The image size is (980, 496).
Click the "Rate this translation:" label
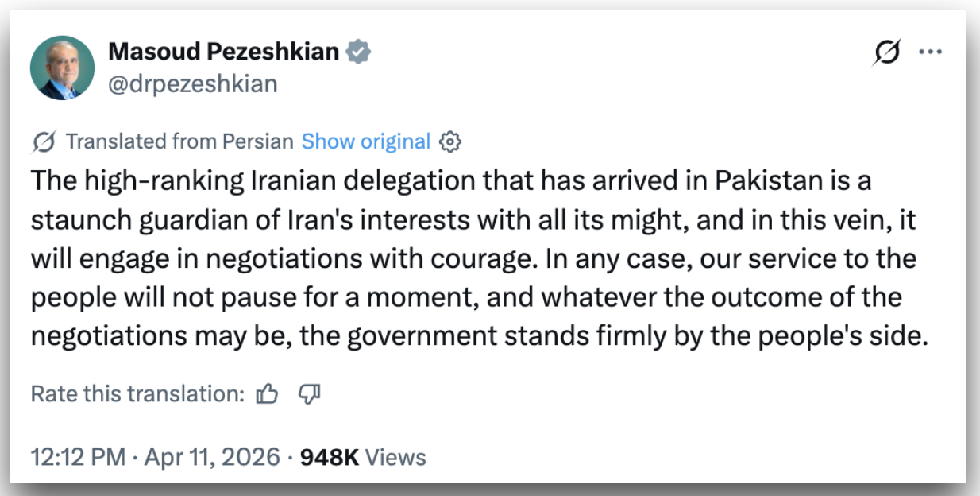(x=137, y=394)
